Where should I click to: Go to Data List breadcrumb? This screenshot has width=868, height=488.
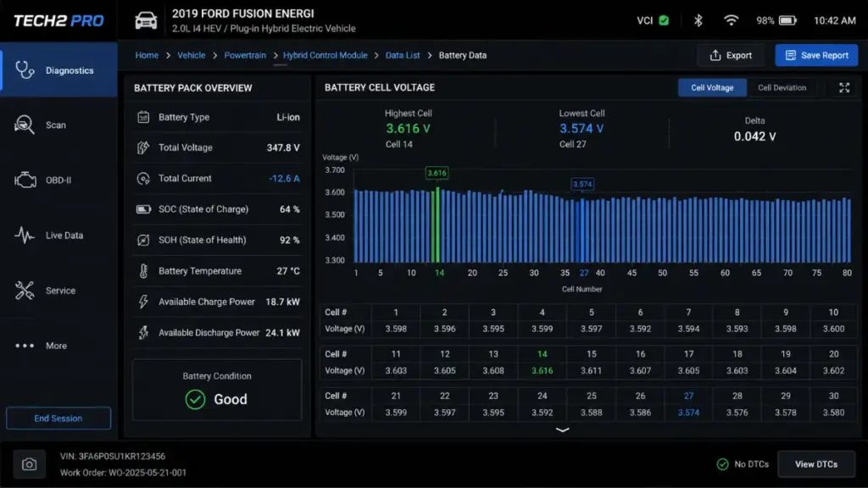pos(403,55)
